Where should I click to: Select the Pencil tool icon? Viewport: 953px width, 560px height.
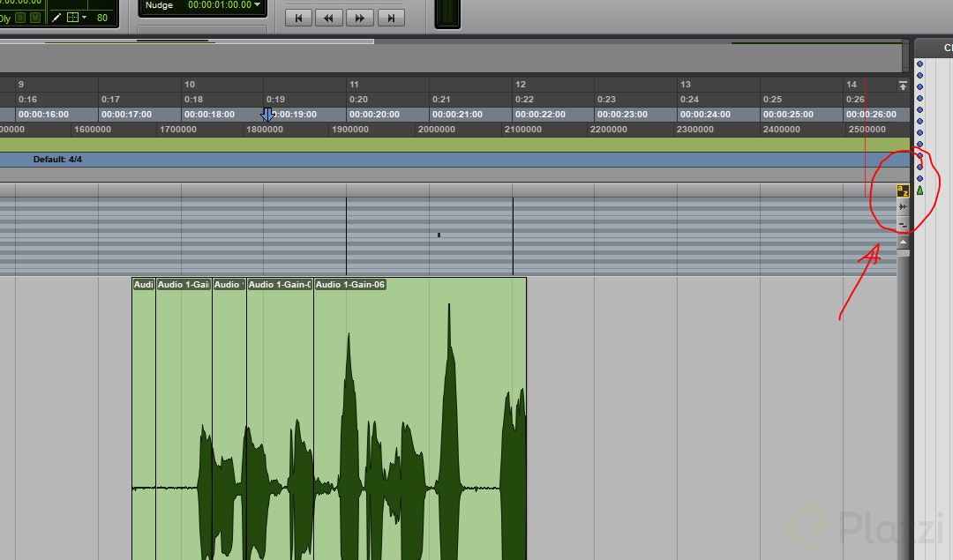(x=56, y=18)
